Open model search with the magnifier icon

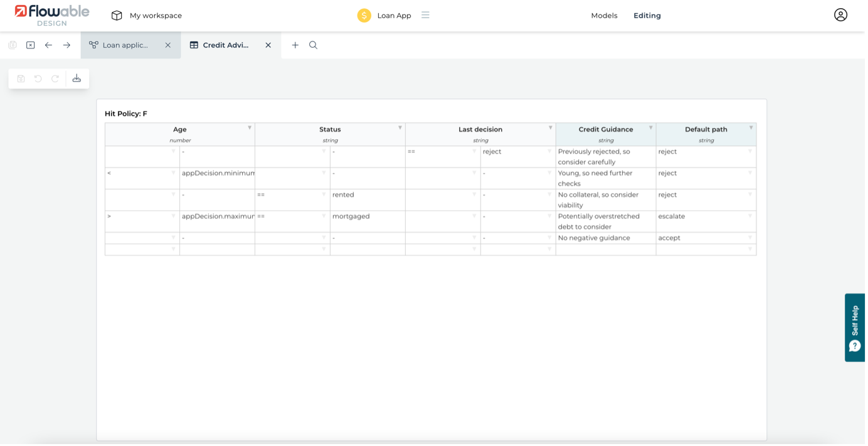[x=313, y=45]
